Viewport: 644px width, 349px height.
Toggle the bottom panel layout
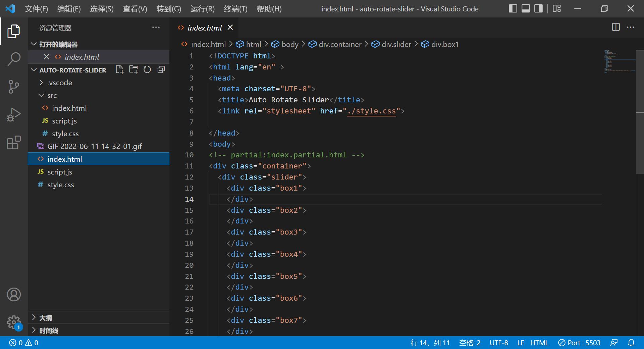526,8
